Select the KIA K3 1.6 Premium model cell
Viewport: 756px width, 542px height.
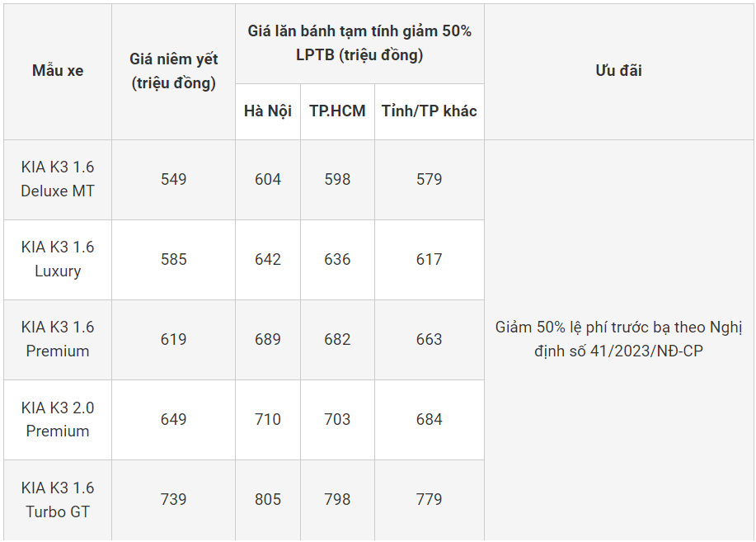coord(58,339)
